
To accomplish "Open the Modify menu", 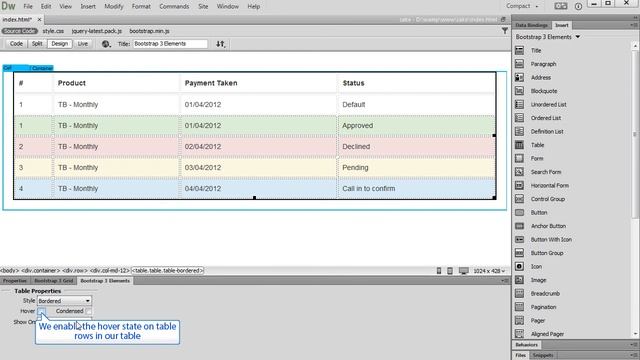I will tap(114, 7).
